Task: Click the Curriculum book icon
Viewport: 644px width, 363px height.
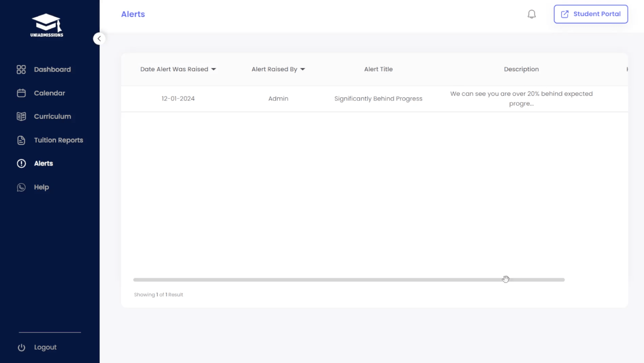Action: [21, 116]
